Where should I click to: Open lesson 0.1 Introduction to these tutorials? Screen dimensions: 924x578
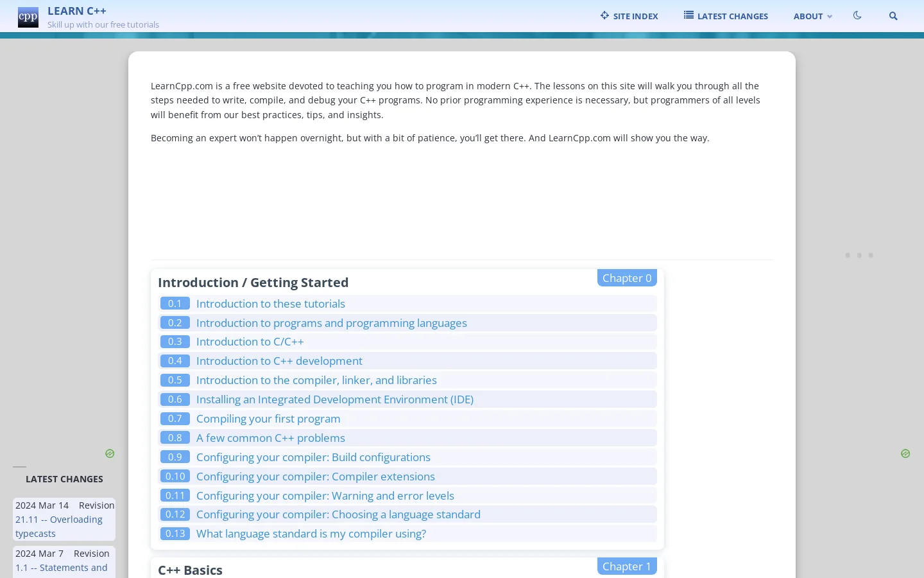[271, 304]
